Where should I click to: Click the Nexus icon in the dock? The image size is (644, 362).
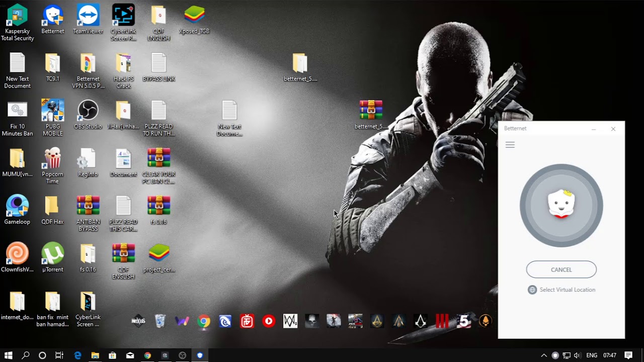point(138,321)
